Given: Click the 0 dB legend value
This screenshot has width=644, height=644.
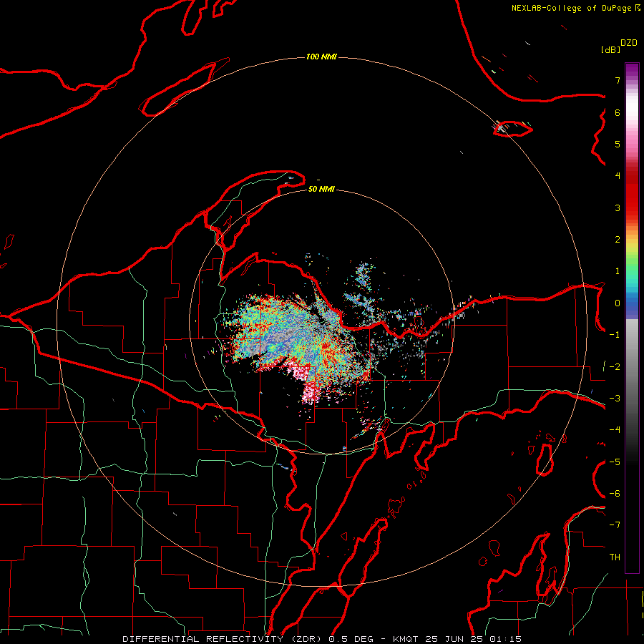Looking at the screenshot, I should (x=618, y=303).
